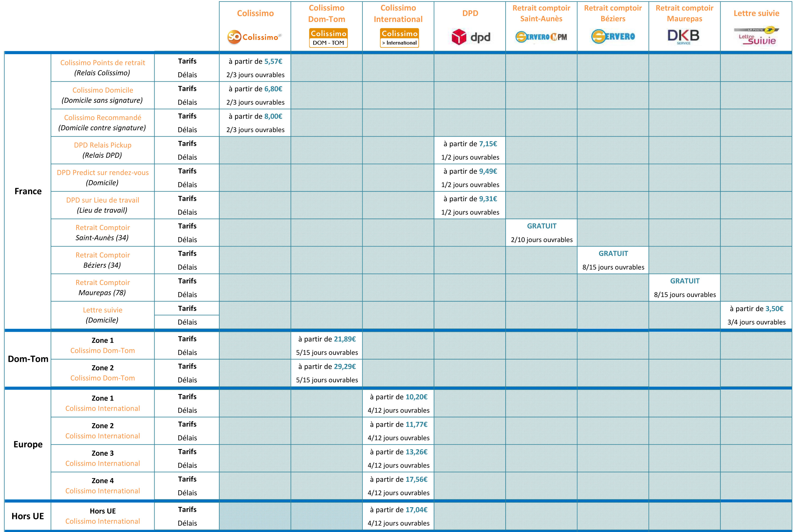Viewport: 794px width, 532px height.
Task: Click "Retrait comptoir Maurepas" column header
Action: click(x=684, y=13)
